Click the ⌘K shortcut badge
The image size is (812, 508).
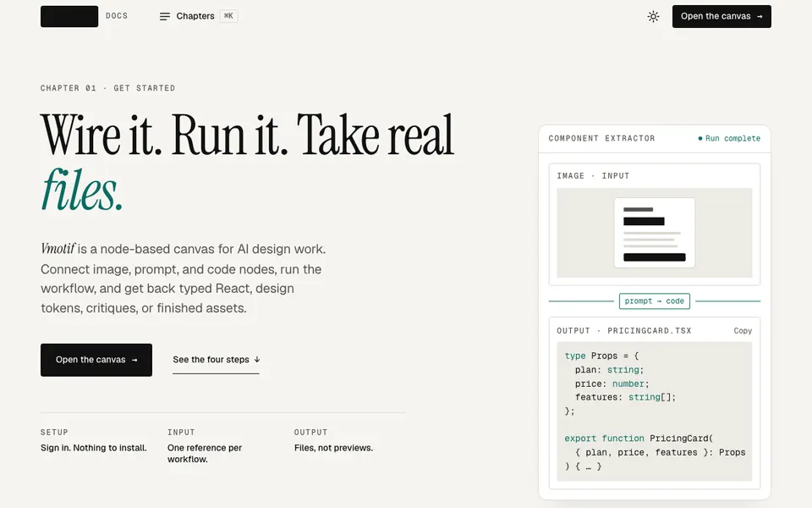(228, 16)
